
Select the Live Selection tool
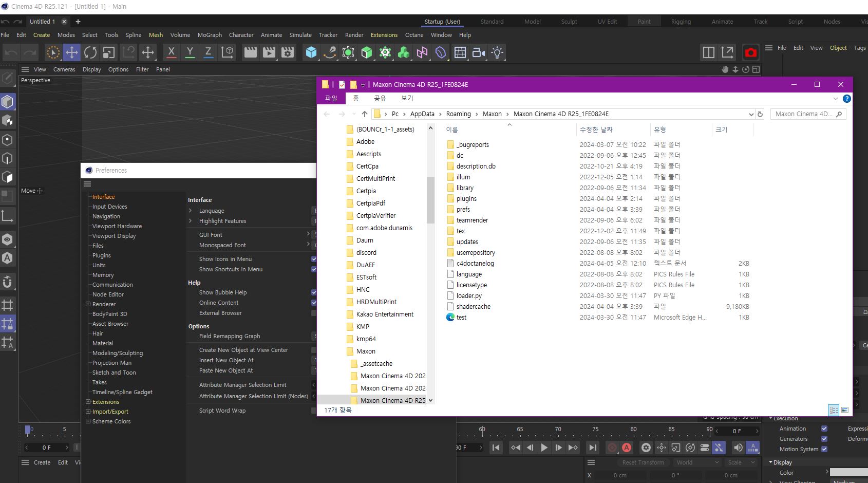[x=53, y=52]
